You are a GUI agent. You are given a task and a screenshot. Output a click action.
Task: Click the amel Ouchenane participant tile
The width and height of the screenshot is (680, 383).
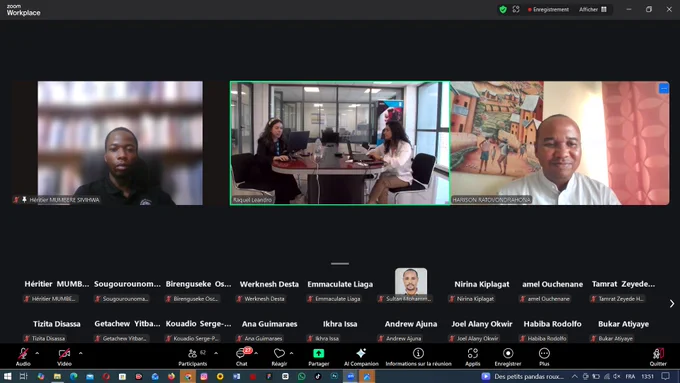pos(552,285)
